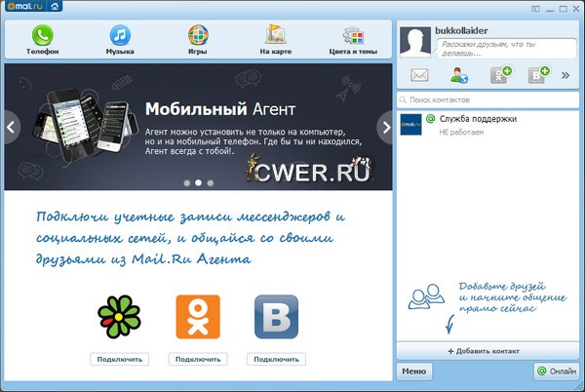Click Подключить under the Odnoklassniki logo
This screenshot has height=392, width=585.
[198, 359]
